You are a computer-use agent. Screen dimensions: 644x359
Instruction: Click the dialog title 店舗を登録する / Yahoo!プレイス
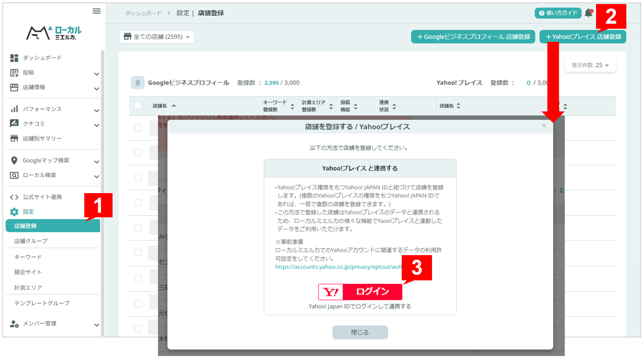pyautogui.click(x=357, y=127)
